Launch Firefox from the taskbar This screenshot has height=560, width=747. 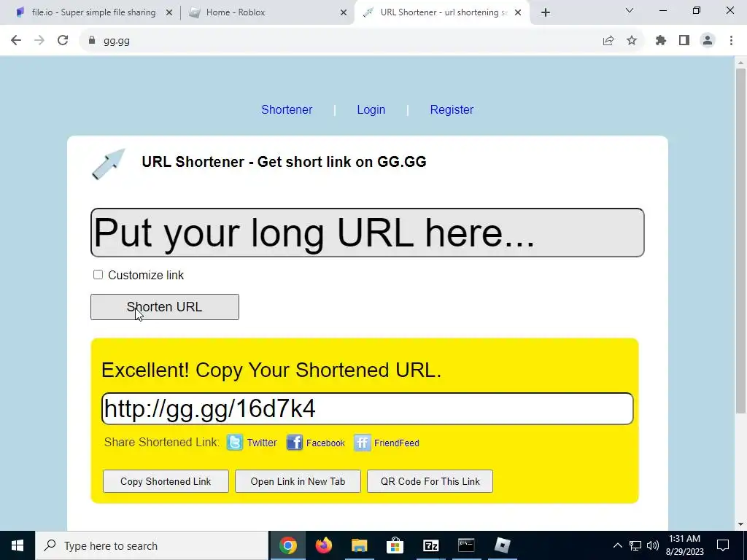point(324,545)
